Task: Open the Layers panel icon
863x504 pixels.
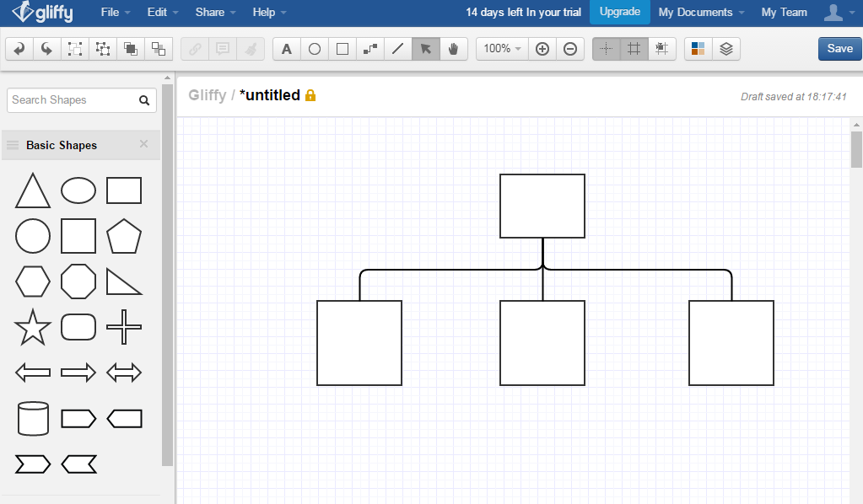Action: coord(726,49)
